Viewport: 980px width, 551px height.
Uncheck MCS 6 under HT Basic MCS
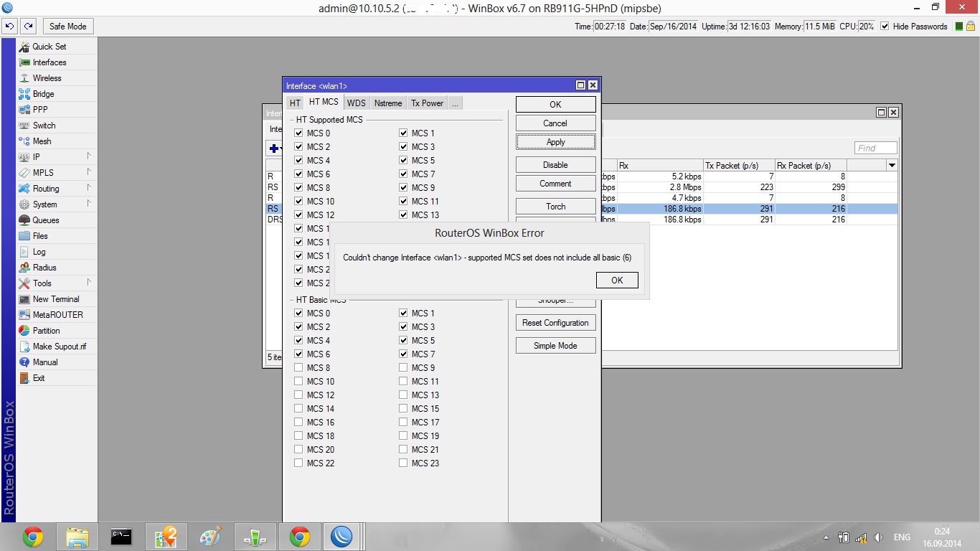298,354
